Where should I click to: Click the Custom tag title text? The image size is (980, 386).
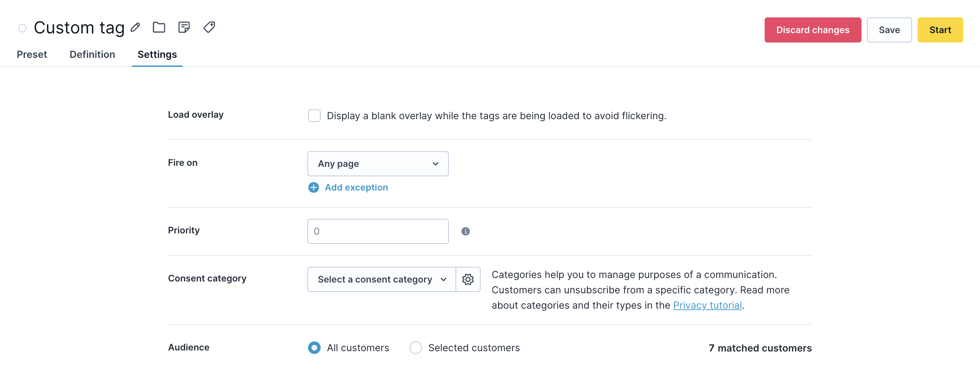click(79, 28)
